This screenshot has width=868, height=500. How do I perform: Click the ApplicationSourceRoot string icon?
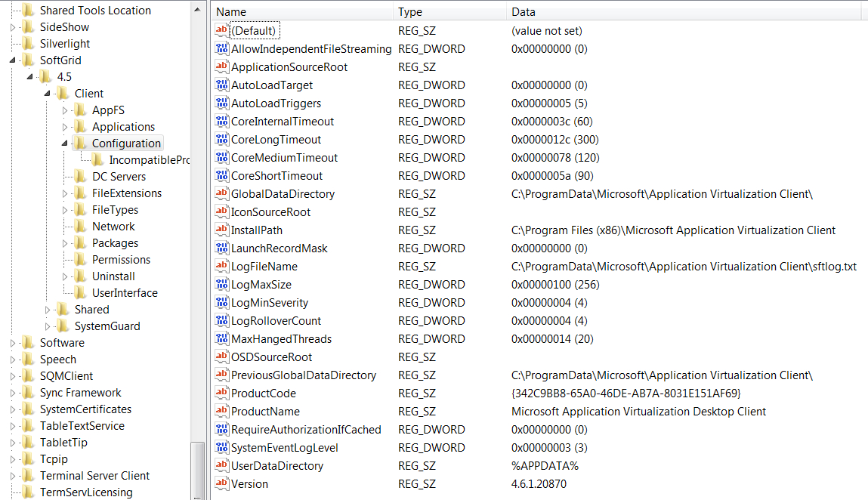(x=221, y=66)
